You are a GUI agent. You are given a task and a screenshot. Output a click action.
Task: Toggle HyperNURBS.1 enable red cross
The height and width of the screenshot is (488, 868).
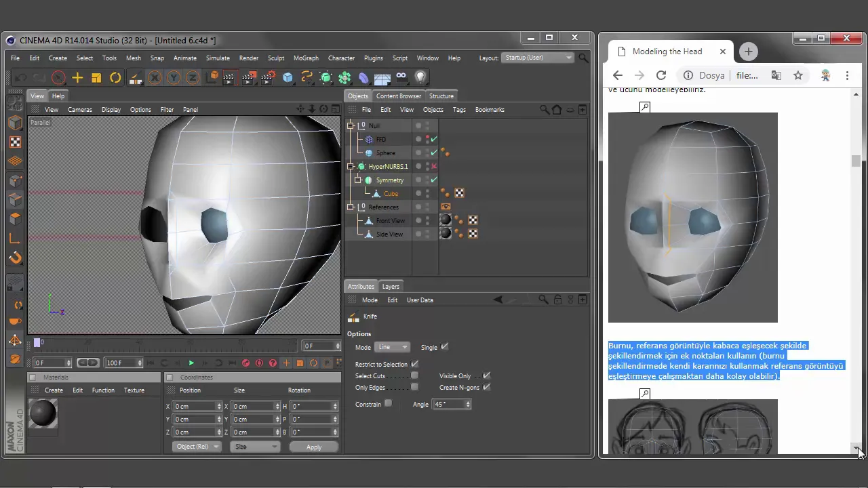coord(434,166)
